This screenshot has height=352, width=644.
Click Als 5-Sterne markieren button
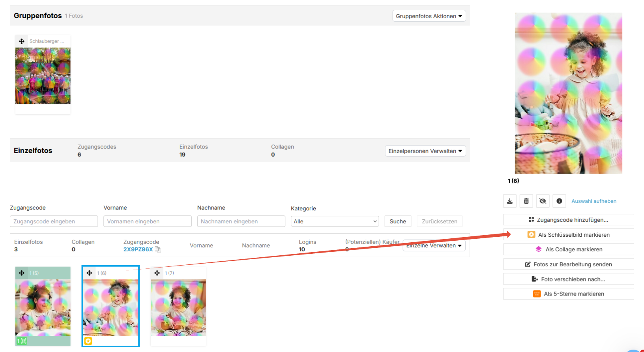click(x=569, y=294)
